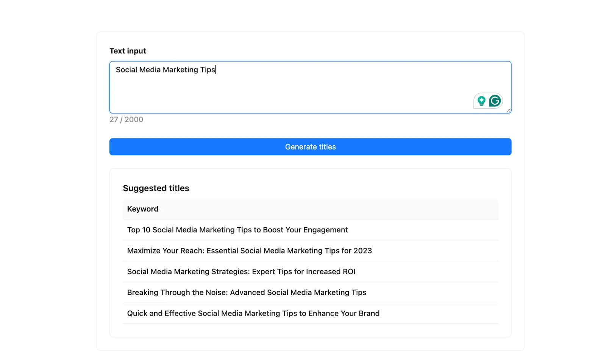The width and height of the screenshot is (606, 364).
Task: Select the Top 10 Social Media Marketing Tips title
Action: click(x=237, y=230)
